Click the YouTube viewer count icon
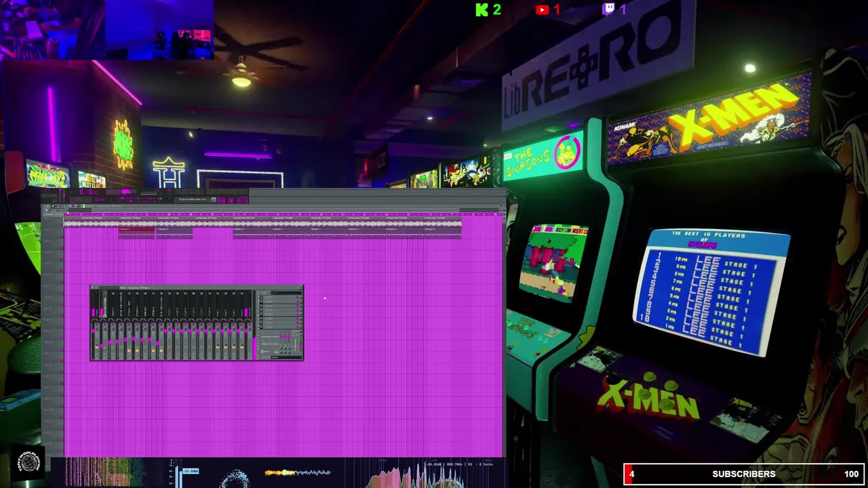The width and height of the screenshot is (868, 488). [x=542, y=9]
